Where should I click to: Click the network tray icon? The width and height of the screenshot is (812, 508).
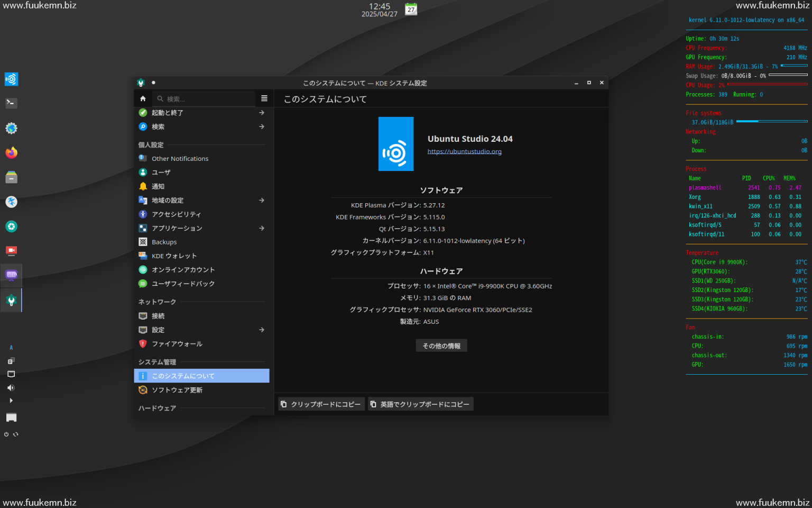11,374
